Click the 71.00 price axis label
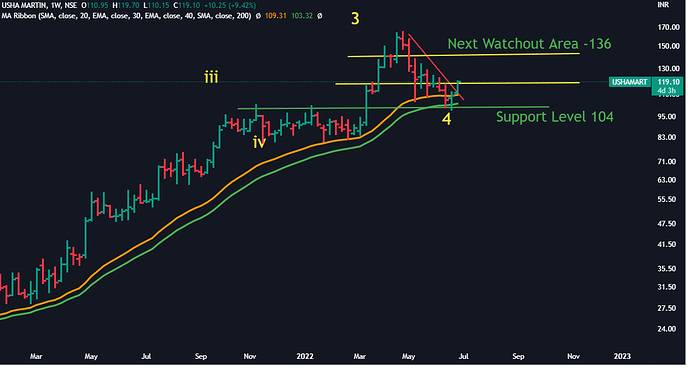The image size is (690, 368). (668, 162)
